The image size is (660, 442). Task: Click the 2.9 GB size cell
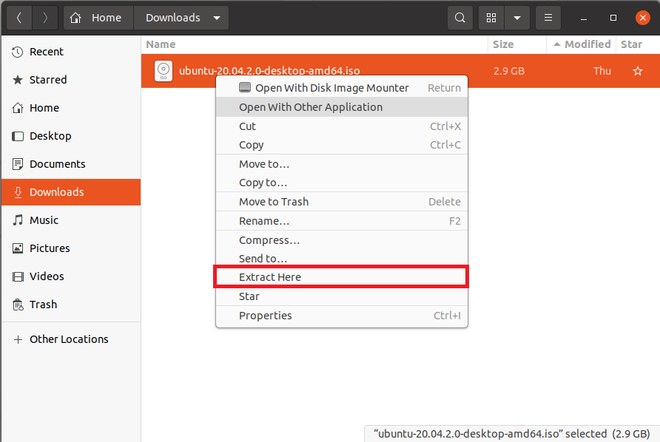pos(508,71)
